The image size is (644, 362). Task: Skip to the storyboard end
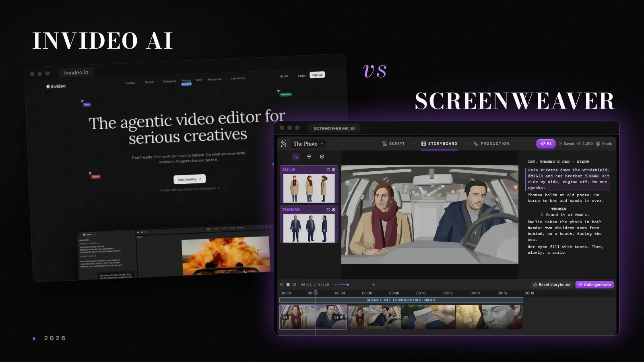[x=294, y=285]
